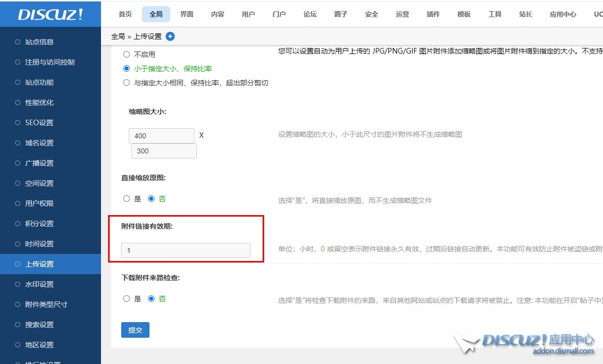Select 附件类型尺寸 sidebar item

[46, 304]
